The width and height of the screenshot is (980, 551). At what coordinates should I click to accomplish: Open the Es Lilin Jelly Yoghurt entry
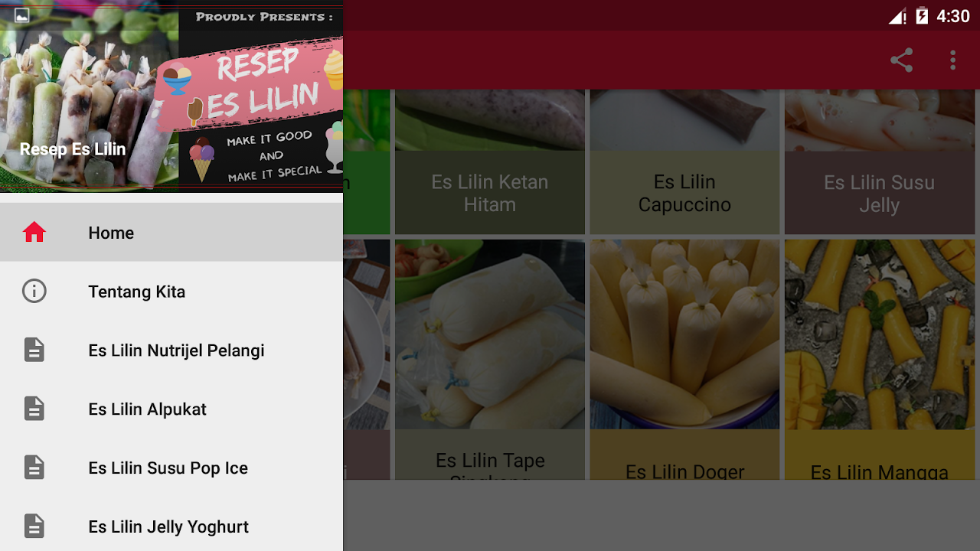coord(171,527)
